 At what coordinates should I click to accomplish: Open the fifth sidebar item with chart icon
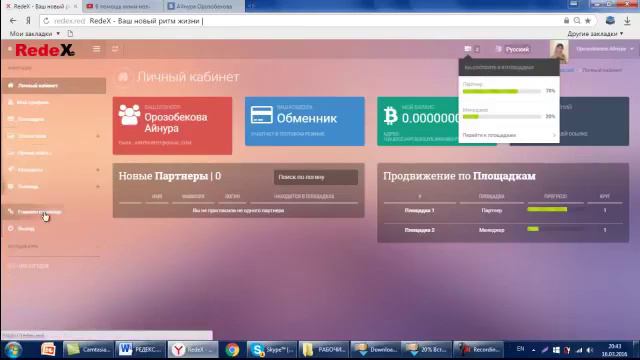pyautogui.click(x=29, y=153)
